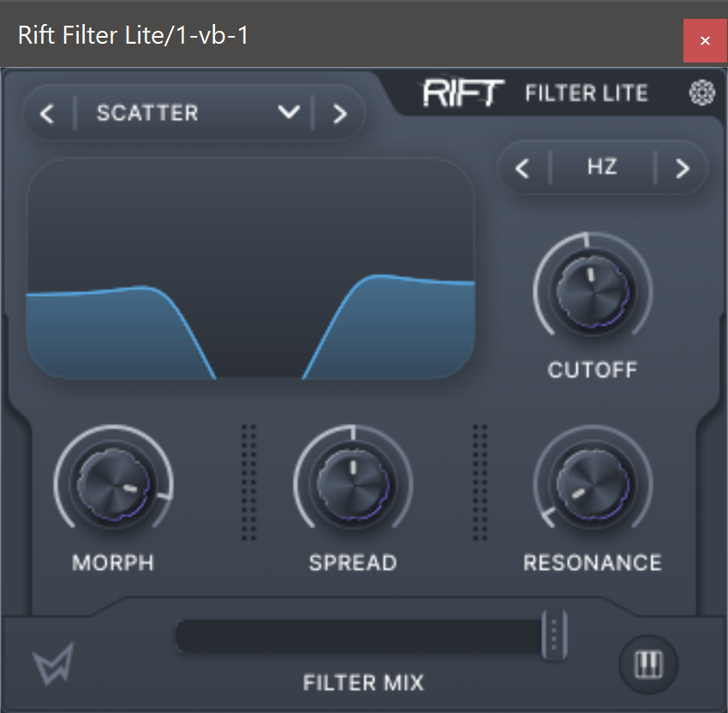This screenshot has height=713, width=728.
Task: Click the window title Rift Filter Lite/1-vb-1
Action: pyautogui.click(x=134, y=35)
